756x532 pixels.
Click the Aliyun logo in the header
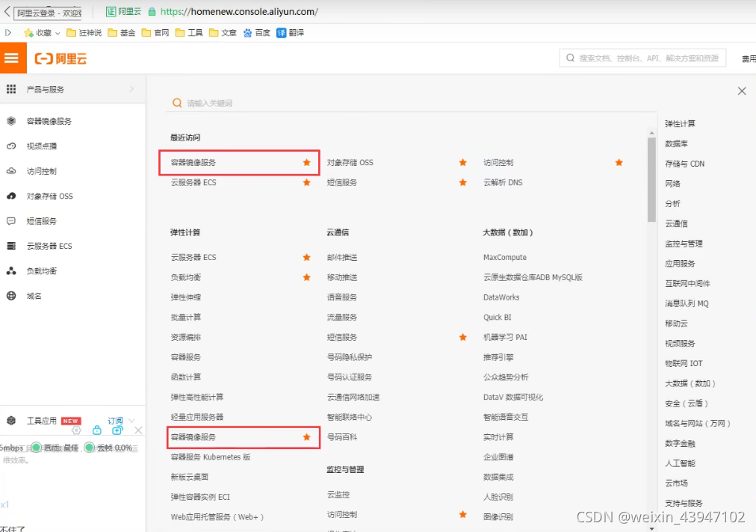[x=61, y=59]
